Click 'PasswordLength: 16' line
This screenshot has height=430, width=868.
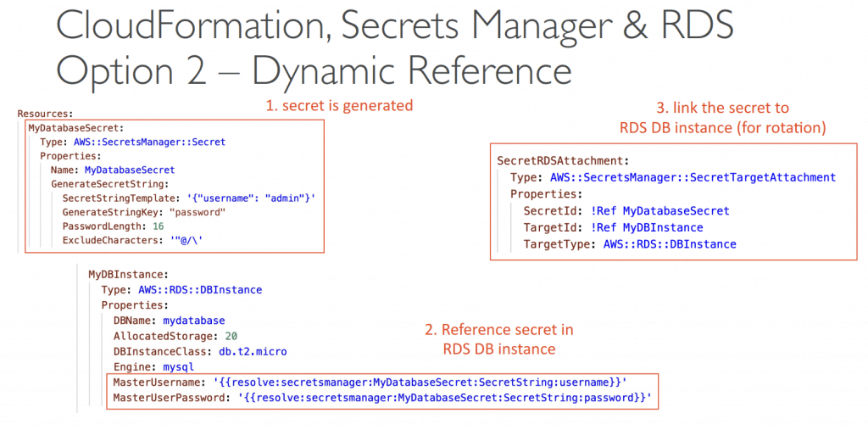113,226
